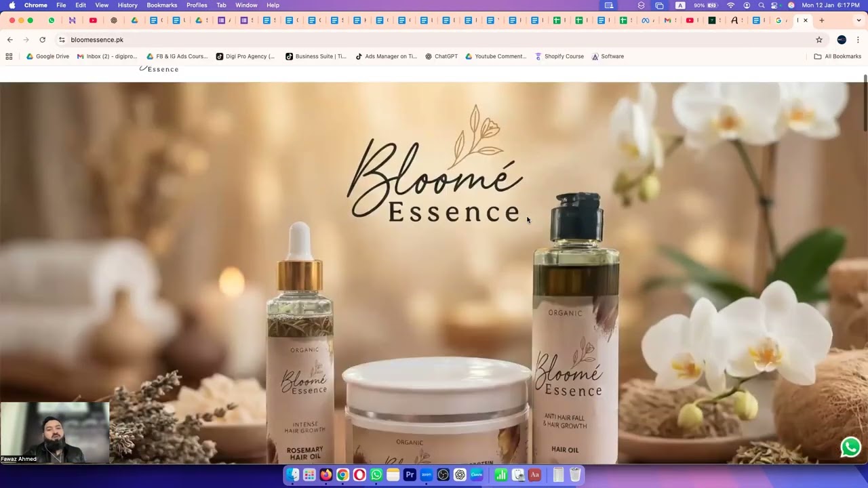Open the WhatsApp chat floating button

point(850,447)
